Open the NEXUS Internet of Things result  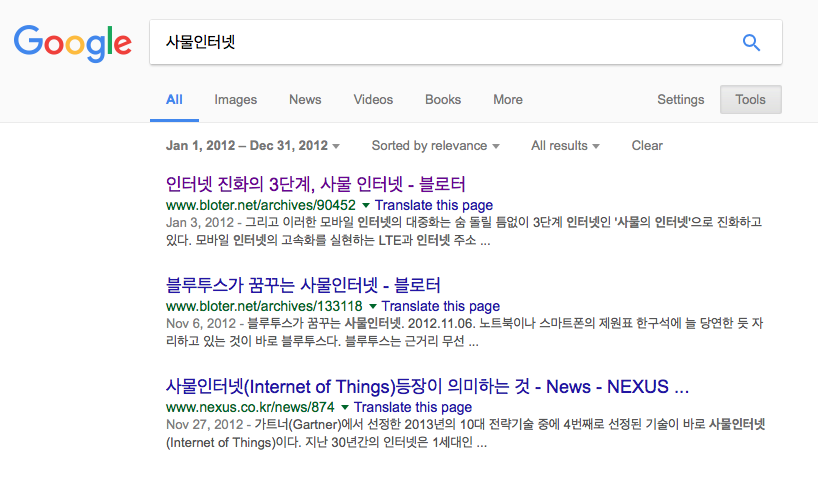tap(427, 387)
